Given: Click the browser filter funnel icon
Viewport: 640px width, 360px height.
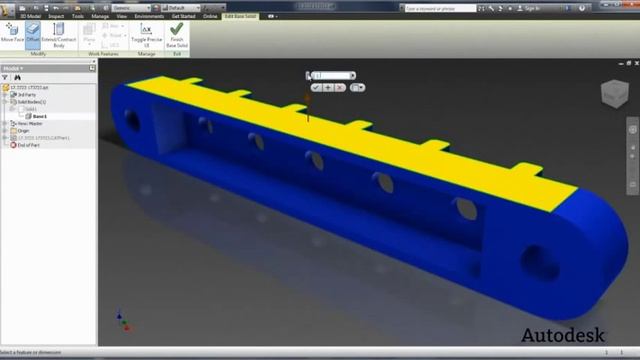Looking at the screenshot, I should pos(5,78).
